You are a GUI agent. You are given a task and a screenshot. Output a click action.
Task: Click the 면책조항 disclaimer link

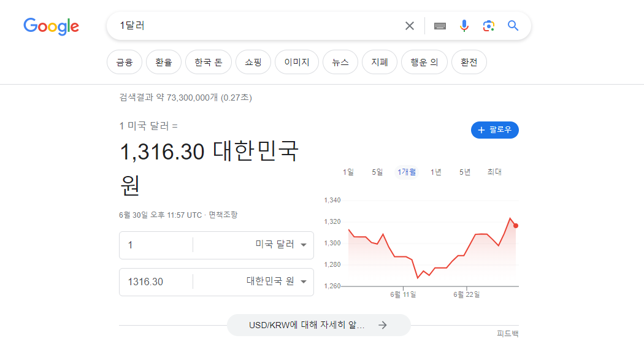pyautogui.click(x=223, y=215)
